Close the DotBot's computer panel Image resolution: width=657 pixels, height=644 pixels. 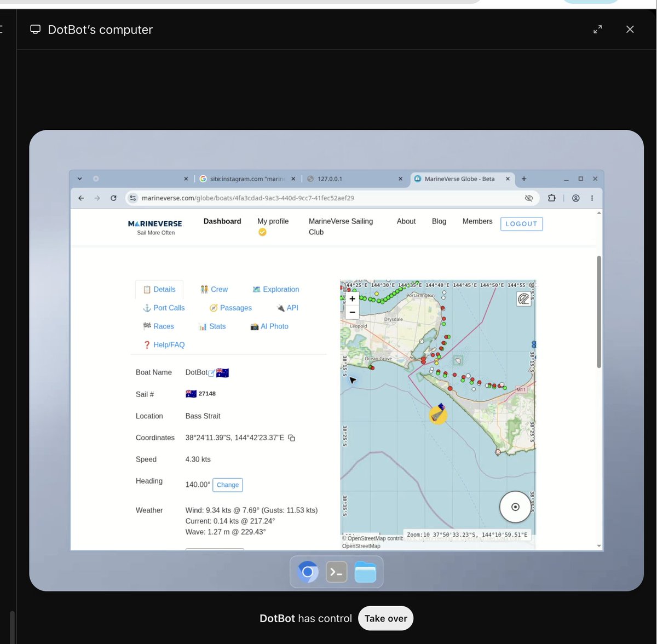[x=630, y=30]
